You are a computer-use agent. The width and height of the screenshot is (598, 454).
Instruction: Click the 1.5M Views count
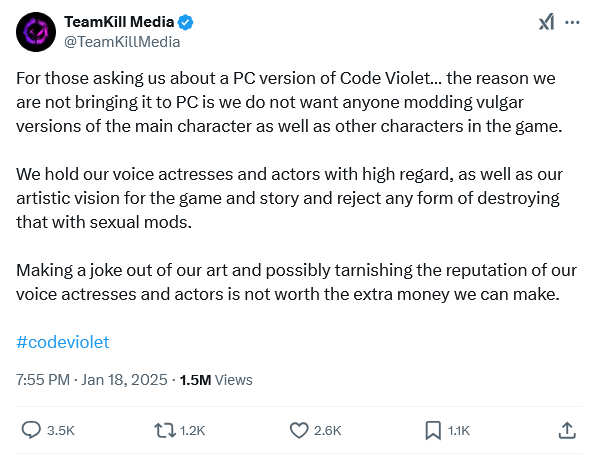click(x=216, y=380)
